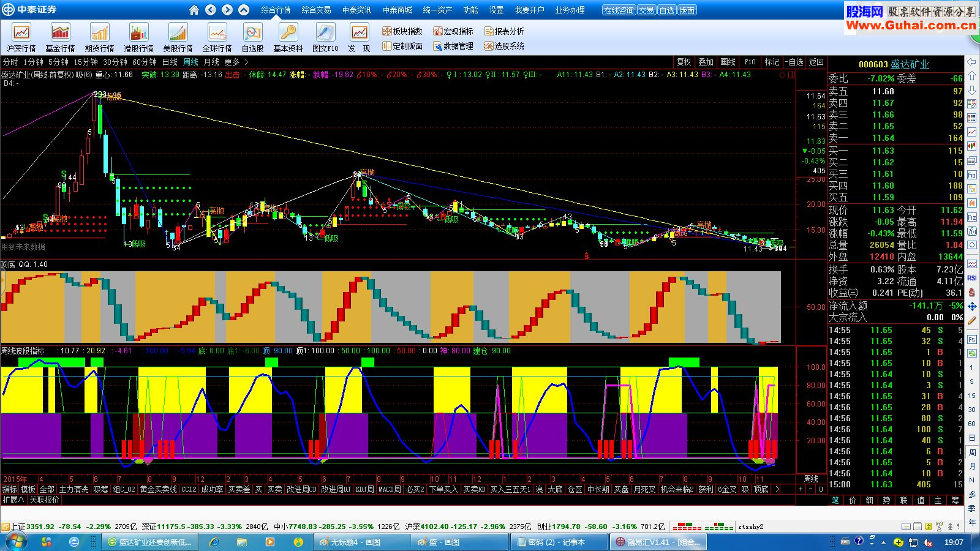The width and height of the screenshot is (980, 551).
Task: Click the four-way move arrows sidebar icon
Action: click(972, 306)
